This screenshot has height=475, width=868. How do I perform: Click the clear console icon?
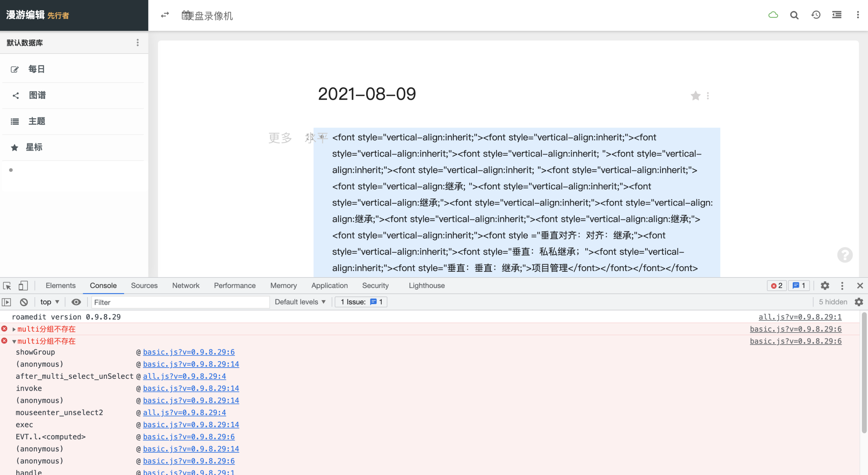(x=23, y=302)
